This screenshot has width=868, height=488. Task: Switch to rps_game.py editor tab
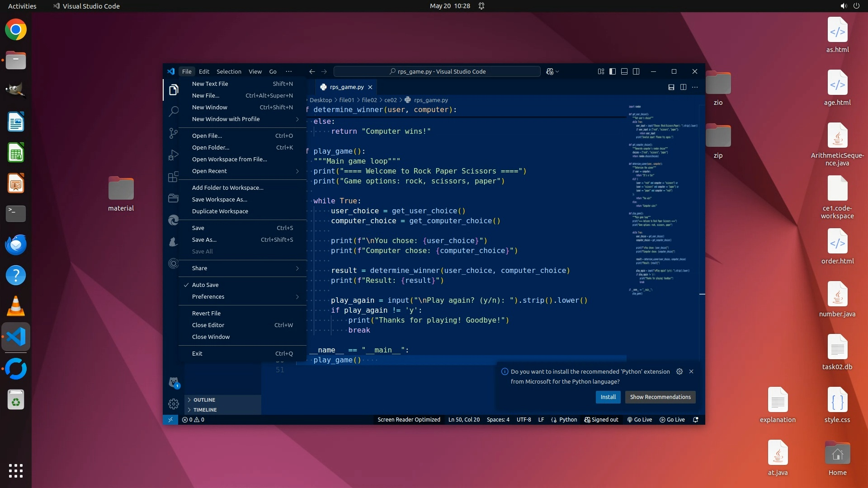pyautogui.click(x=346, y=87)
